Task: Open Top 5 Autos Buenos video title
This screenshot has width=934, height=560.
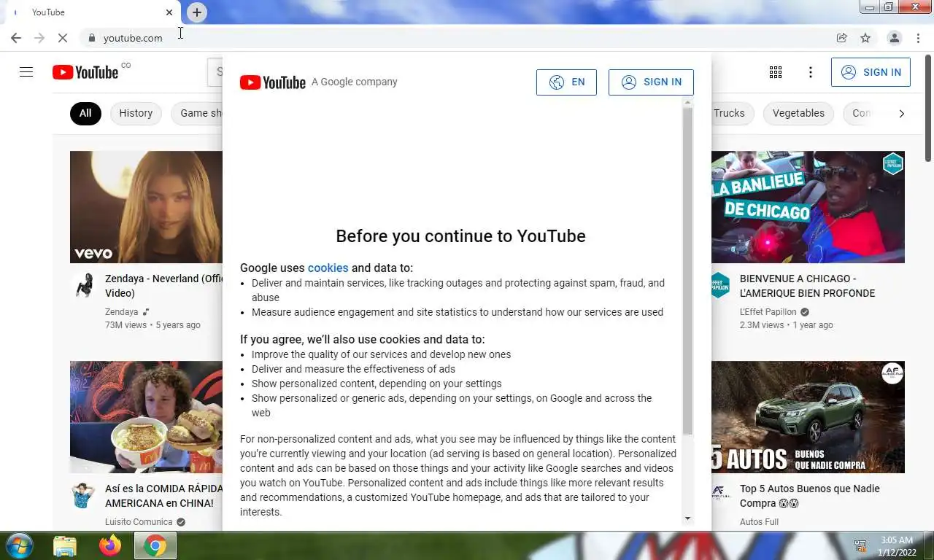Action: point(810,496)
